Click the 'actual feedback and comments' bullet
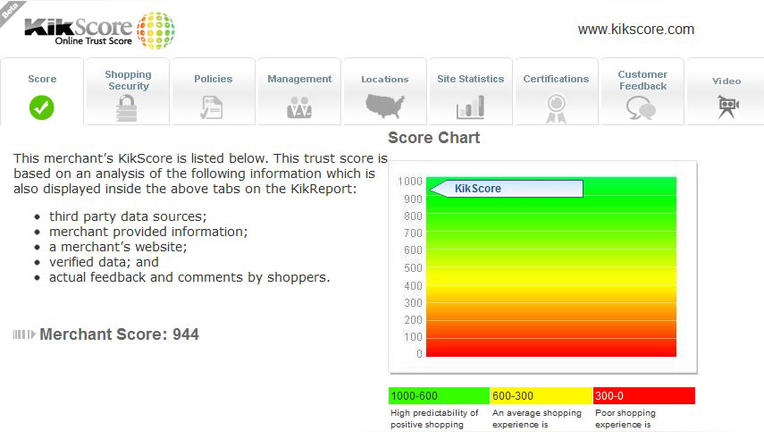Viewport: 764px width, 432px height. [190, 277]
